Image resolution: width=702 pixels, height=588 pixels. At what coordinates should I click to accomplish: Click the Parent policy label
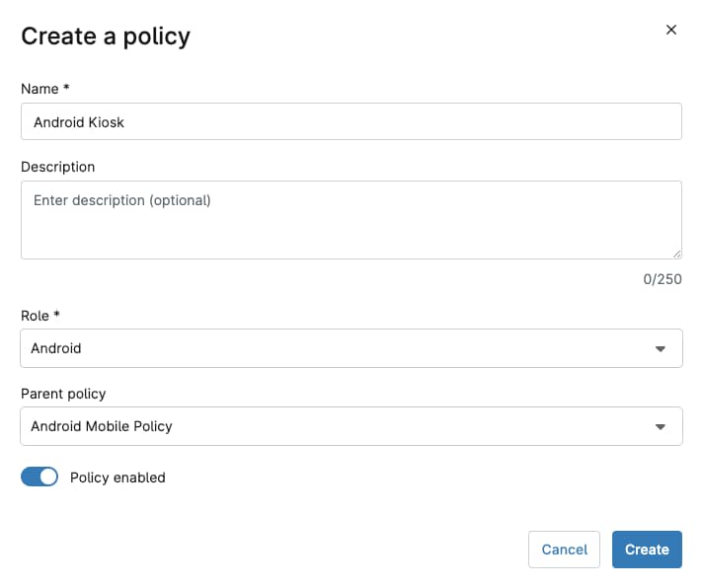coord(63,394)
